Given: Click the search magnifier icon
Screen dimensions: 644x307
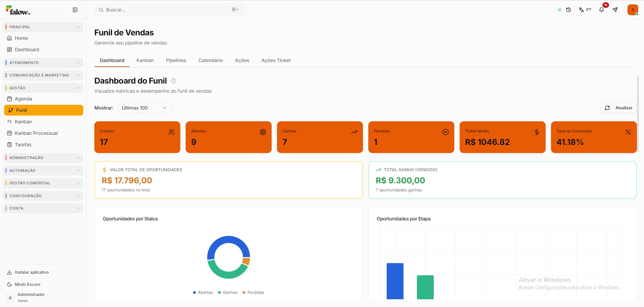Looking at the screenshot, I should 101,10.
